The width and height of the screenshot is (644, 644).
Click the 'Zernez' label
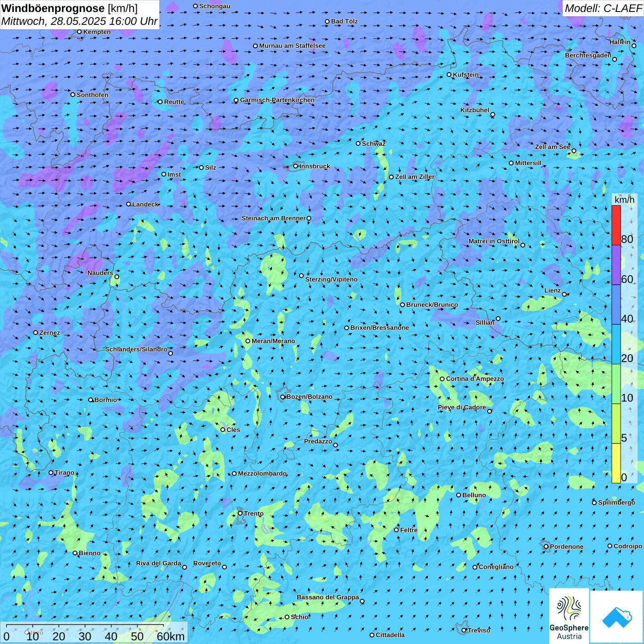click(50, 333)
